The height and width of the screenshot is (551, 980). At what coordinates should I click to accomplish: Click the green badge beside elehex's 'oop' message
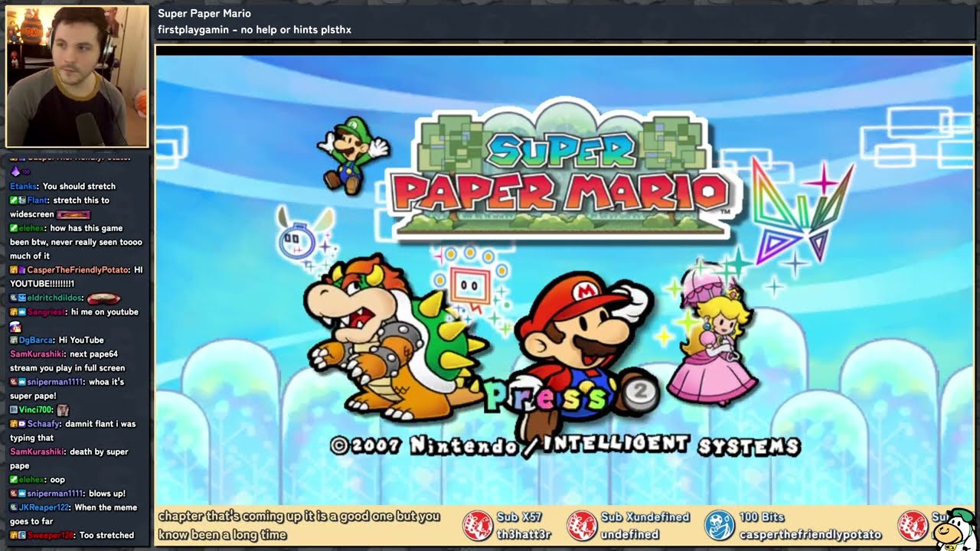[x=14, y=479]
